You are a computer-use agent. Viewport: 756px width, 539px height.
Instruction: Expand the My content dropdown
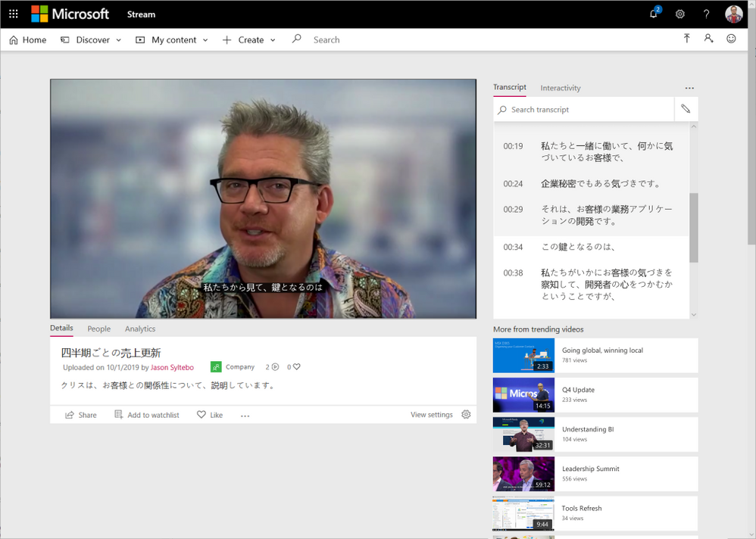click(x=172, y=40)
